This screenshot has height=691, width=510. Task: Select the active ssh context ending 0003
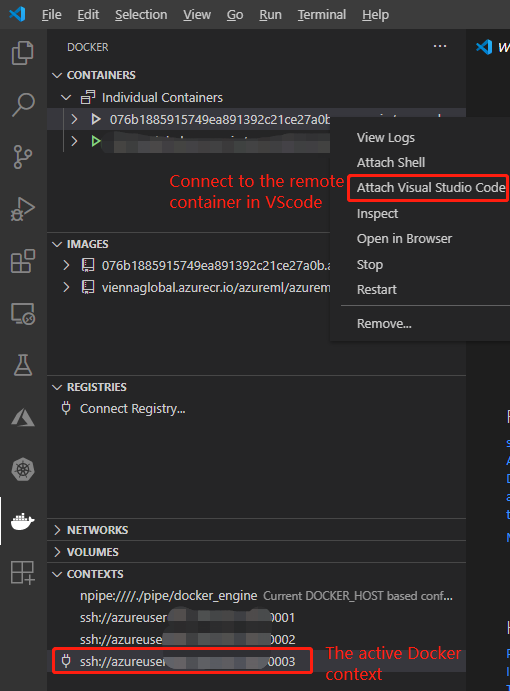click(257, 661)
